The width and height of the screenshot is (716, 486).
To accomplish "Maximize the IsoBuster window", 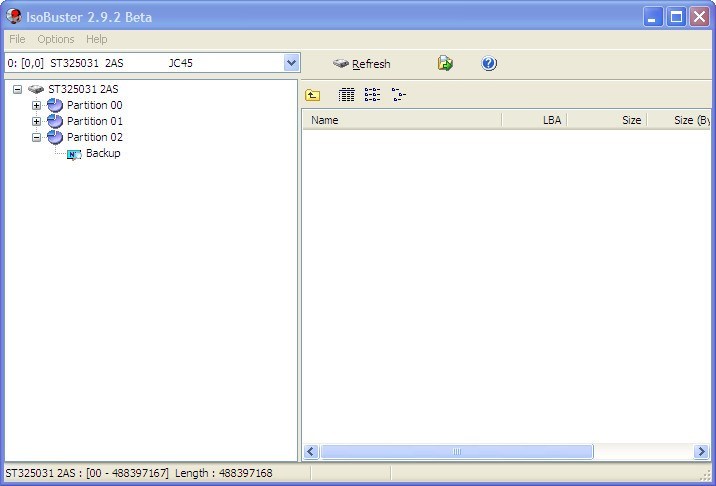I will click(x=676, y=17).
